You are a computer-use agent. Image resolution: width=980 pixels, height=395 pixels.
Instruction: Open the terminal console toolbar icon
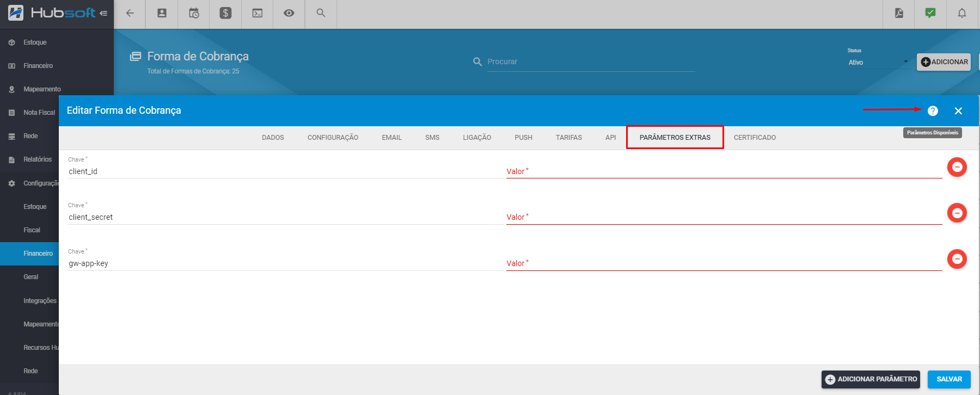(258, 13)
